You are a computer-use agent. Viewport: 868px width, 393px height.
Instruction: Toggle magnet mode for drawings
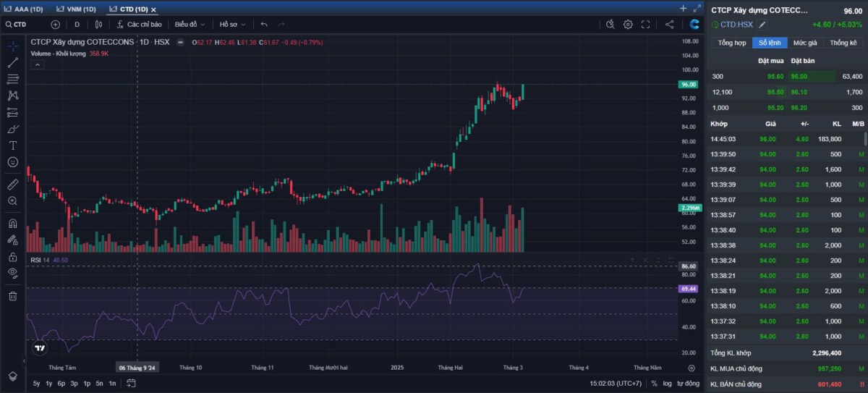click(13, 224)
